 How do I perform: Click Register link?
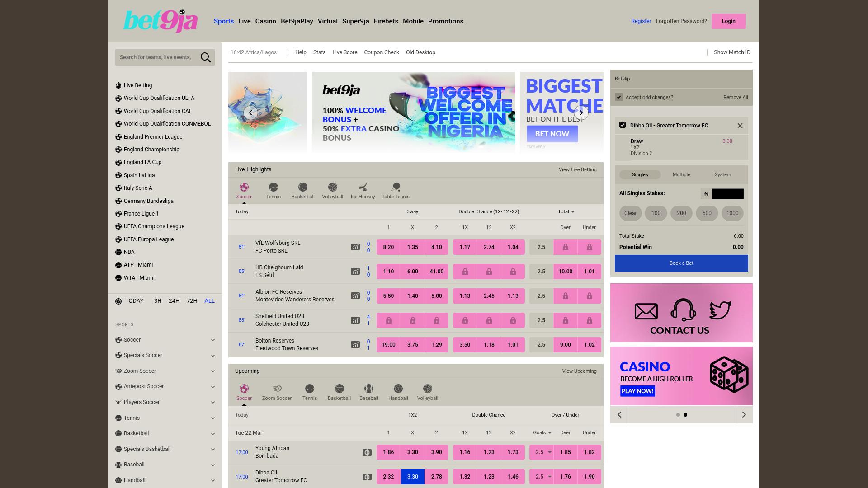[x=641, y=21]
